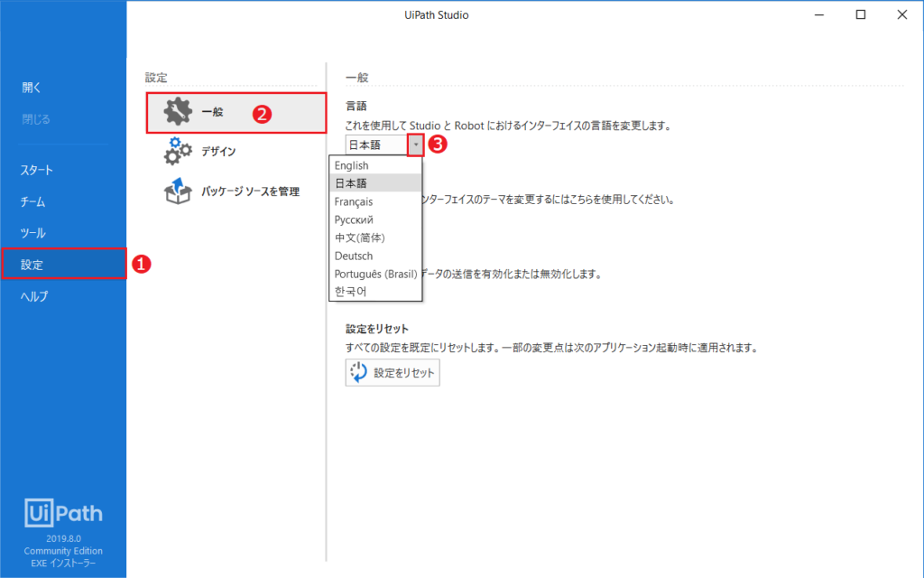
Task: Click the language description text about Studio と Robot
Action: click(508, 126)
